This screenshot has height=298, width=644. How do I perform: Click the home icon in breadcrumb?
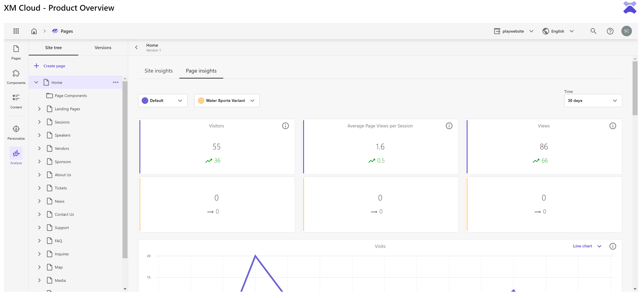click(x=34, y=31)
